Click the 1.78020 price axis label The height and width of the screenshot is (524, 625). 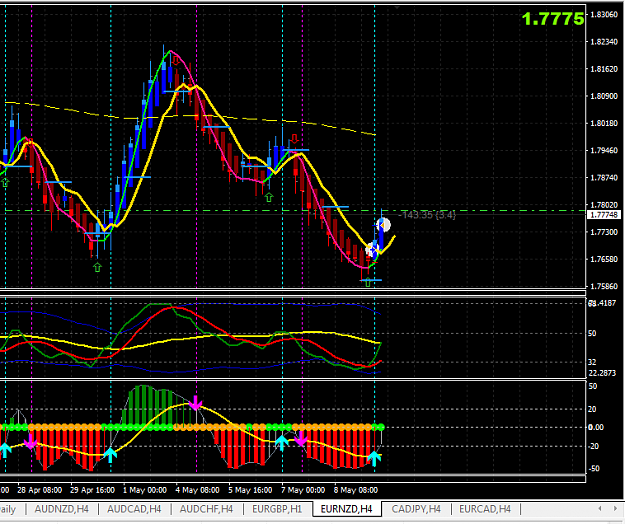pos(604,205)
